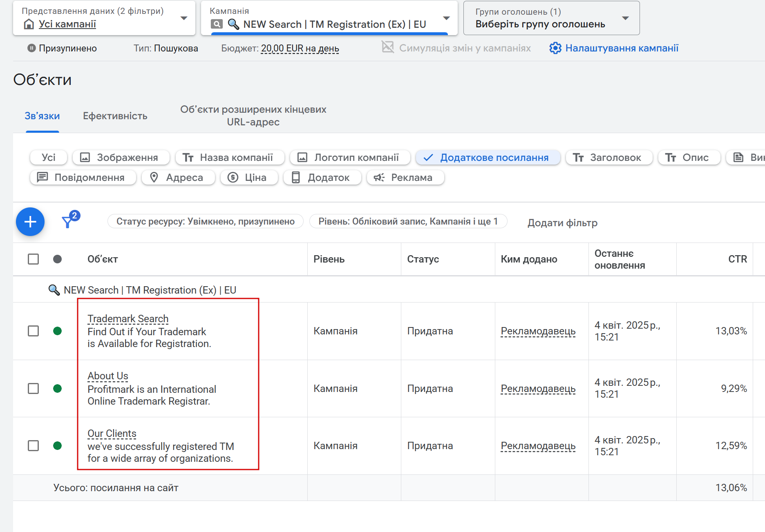Select the Адреса location chip
The width and height of the screenshot is (765, 532).
click(x=178, y=178)
